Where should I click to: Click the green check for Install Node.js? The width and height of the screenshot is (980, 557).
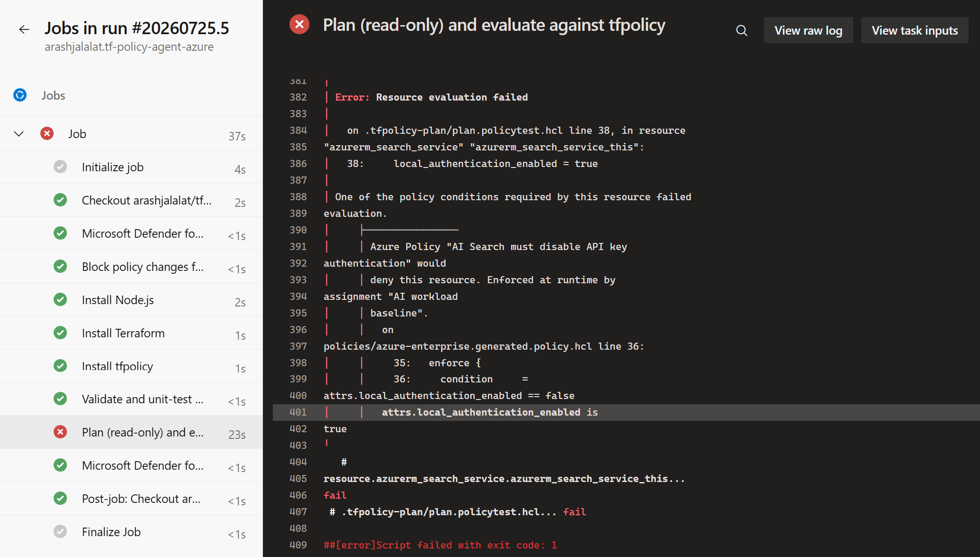pos(60,300)
